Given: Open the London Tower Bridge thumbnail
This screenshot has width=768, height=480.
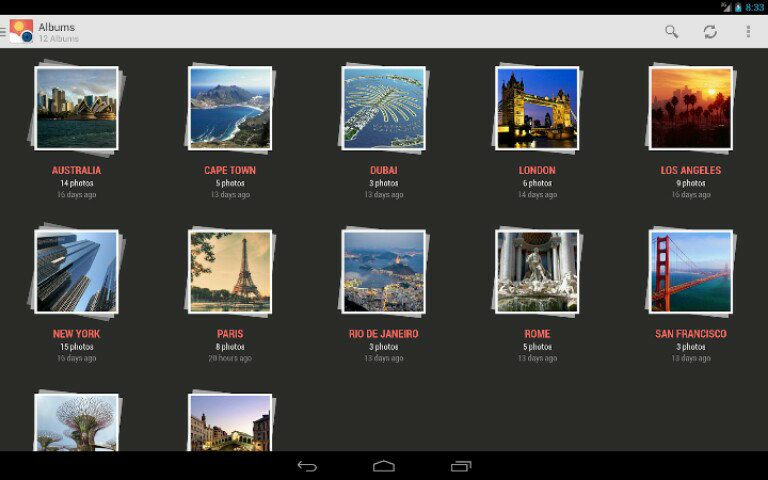Looking at the screenshot, I should [x=537, y=108].
